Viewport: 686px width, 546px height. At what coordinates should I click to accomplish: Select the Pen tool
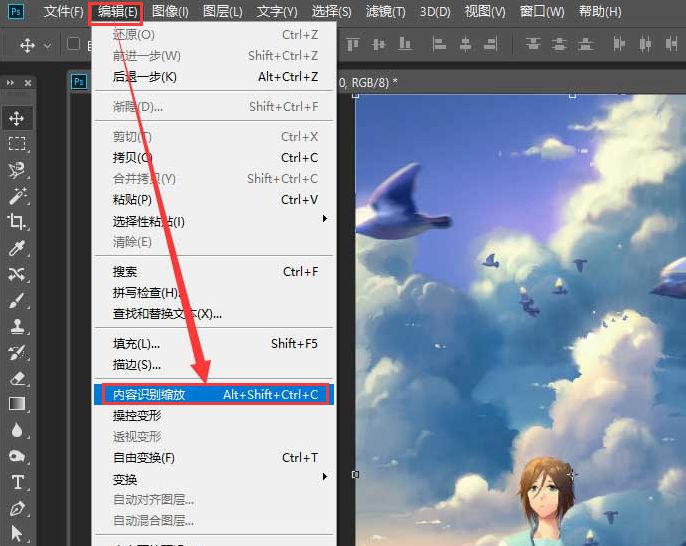click(18, 508)
